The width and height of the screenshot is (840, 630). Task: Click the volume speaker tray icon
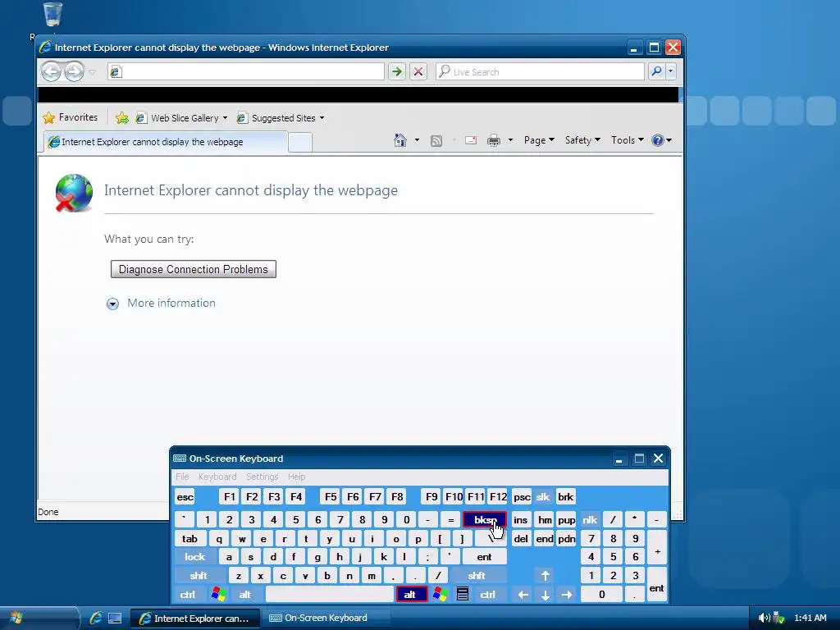tap(764, 619)
